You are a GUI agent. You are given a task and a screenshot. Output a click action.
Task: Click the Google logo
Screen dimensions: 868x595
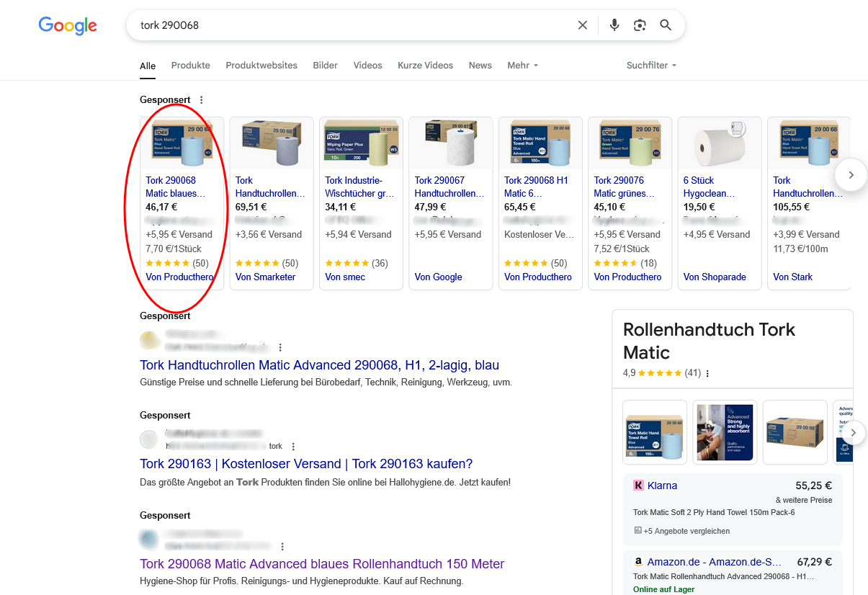[68, 26]
